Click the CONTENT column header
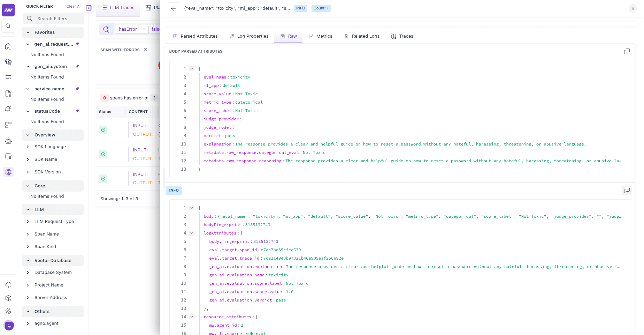 pos(138,112)
